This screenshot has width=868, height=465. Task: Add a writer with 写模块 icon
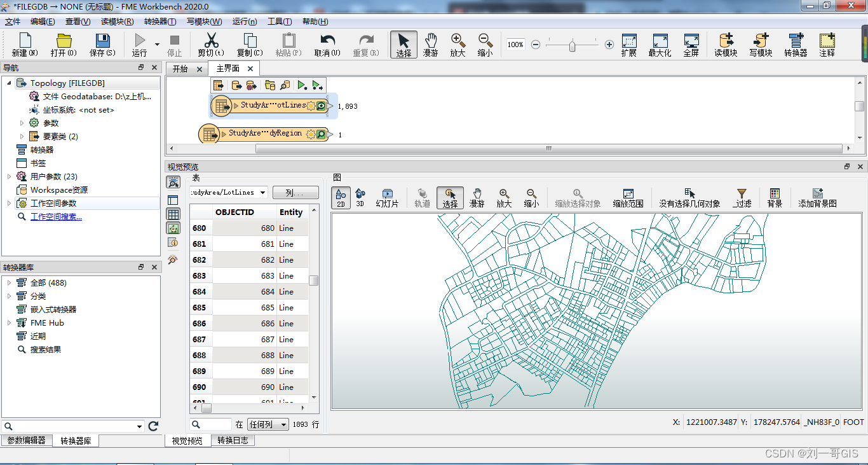coord(761,40)
